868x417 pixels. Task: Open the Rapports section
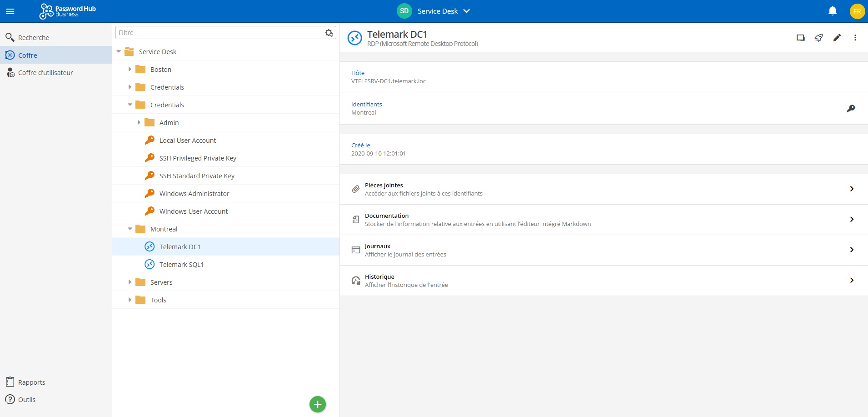[x=31, y=382]
